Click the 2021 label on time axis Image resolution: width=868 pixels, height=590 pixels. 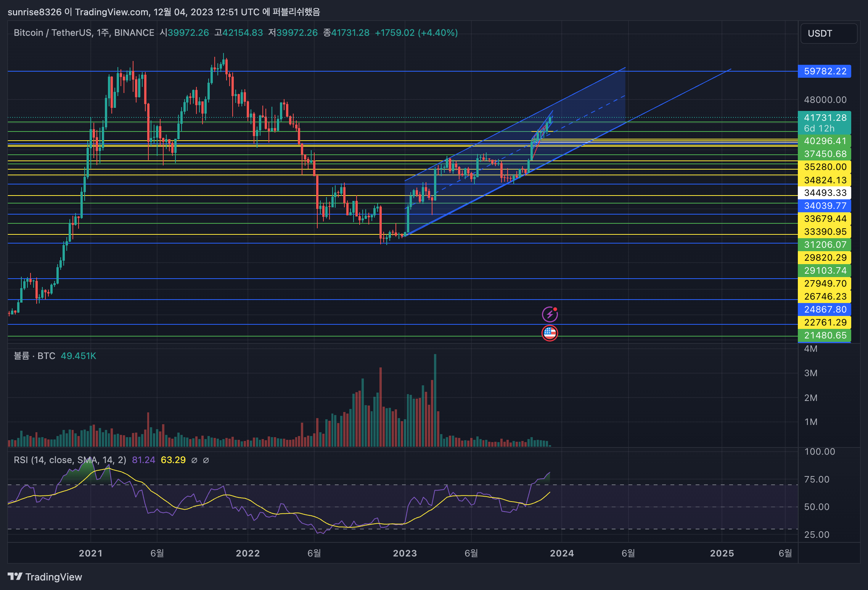[x=90, y=553]
